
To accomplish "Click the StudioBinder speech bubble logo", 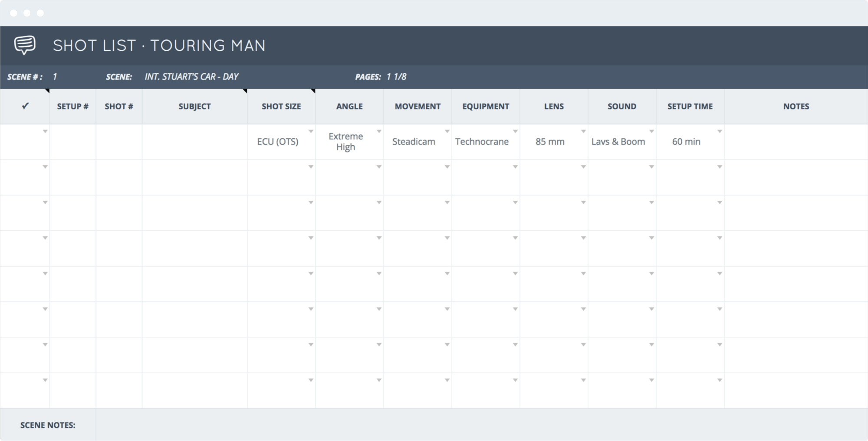I will point(25,45).
